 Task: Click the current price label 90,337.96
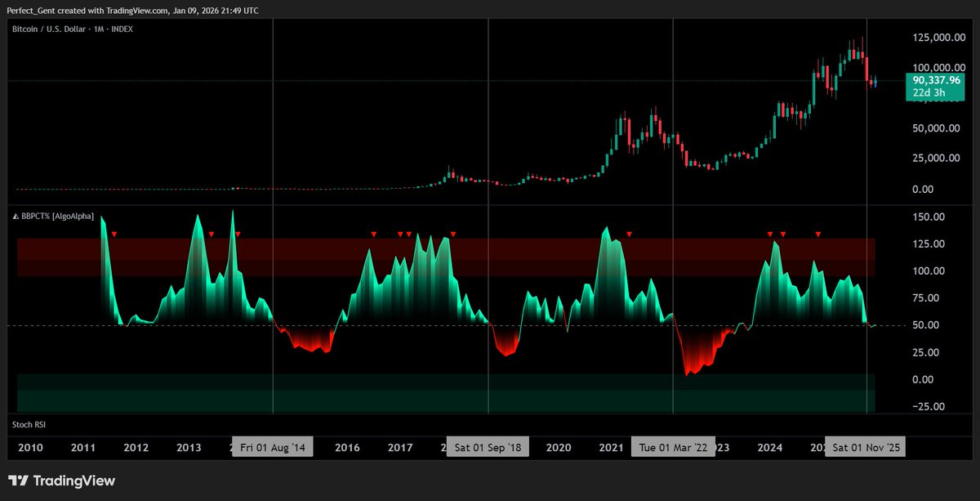(936, 80)
